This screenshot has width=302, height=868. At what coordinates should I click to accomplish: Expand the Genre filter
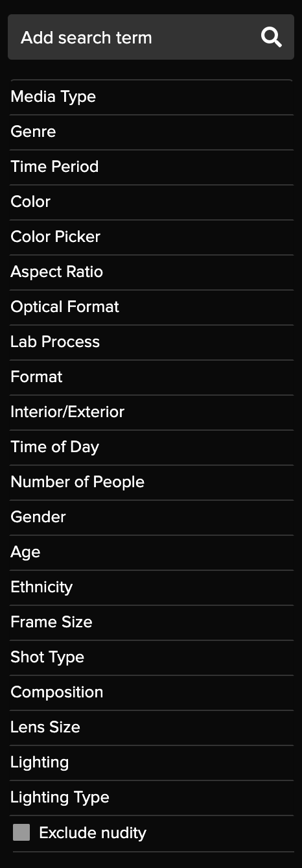(x=152, y=132)
